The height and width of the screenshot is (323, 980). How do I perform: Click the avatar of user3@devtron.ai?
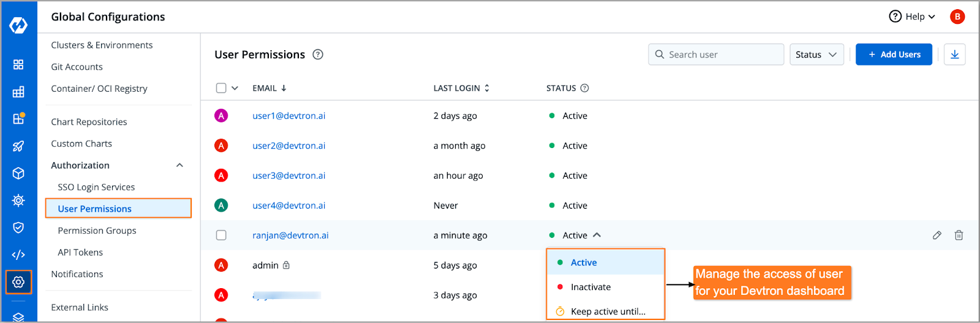coord(221,175)
